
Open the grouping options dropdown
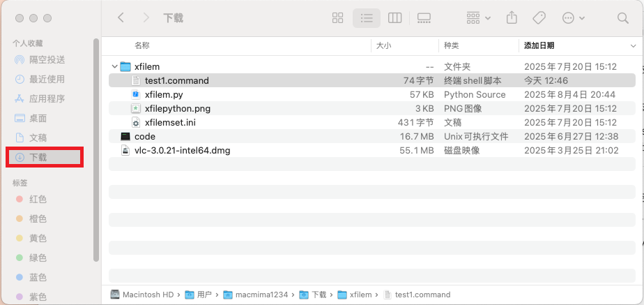click(478, 17)
